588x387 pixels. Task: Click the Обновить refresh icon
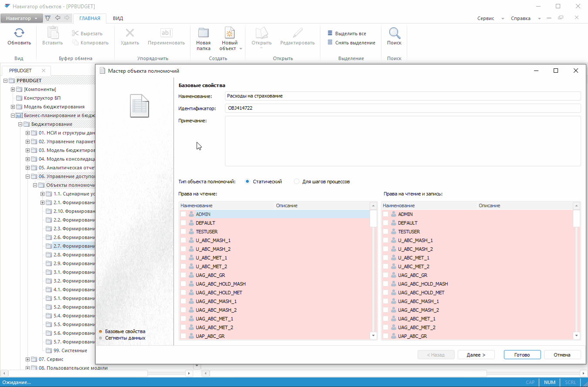pos(19,33)
